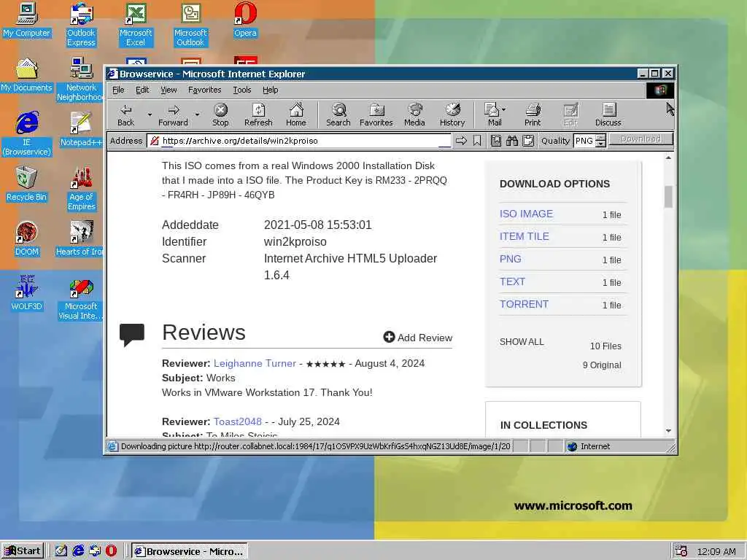The image size is (747, 560).
Task: Open reviewer Leighanne Turner's profile
Action: (255, 363)
